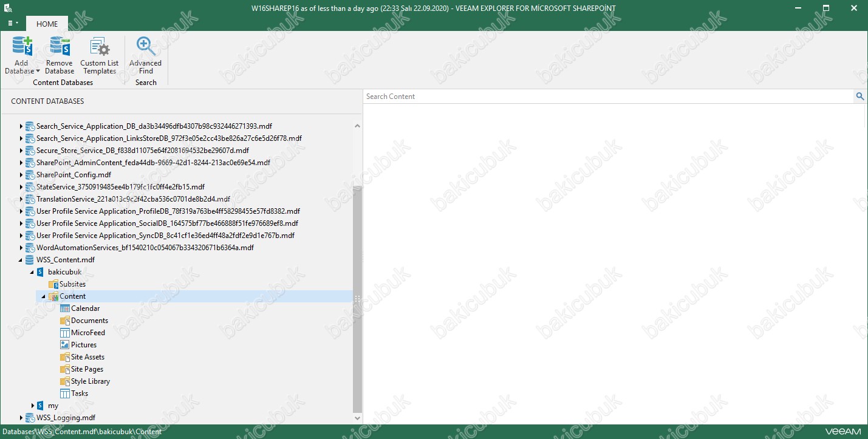
Task: Select StateService database label
Action: click(120, 187)
